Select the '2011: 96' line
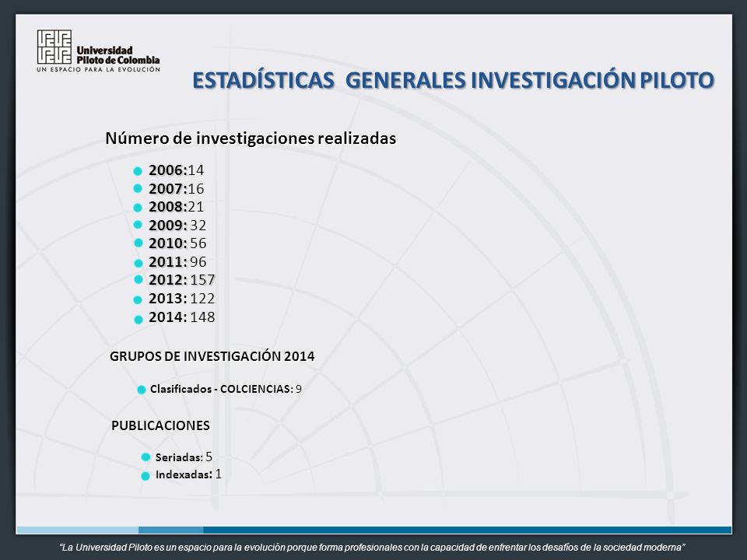 pos(177,261)
